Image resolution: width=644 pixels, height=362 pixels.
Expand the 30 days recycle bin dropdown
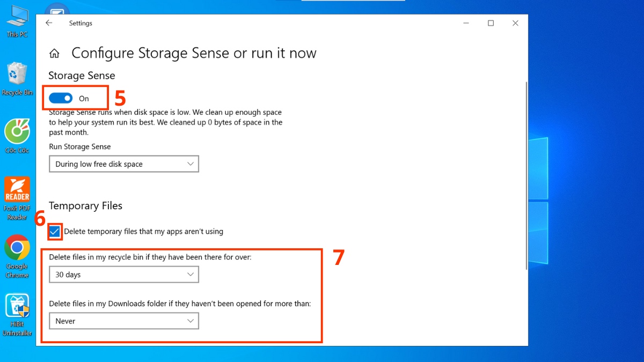click(x=123, y=274)
